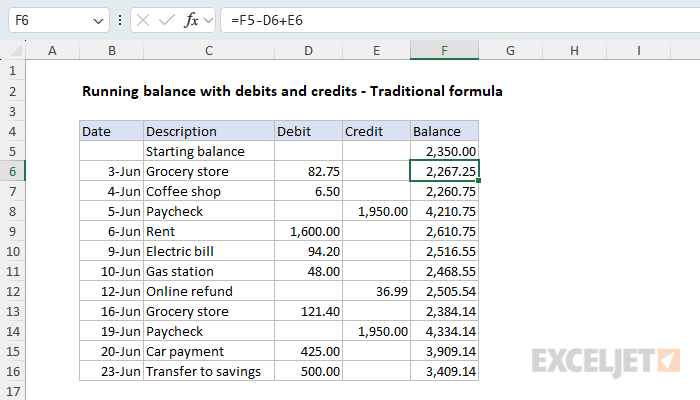Select debit cell 94.20
Screen dimensions: 700x400
pyautogui.click(x=308, y=251)
